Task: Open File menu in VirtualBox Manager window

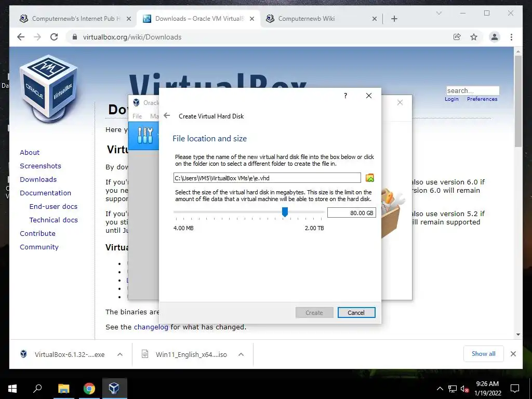Action: point(137,116)
